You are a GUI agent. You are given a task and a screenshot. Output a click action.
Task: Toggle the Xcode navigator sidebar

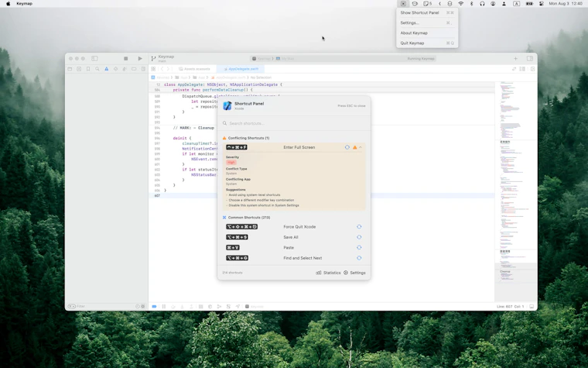(94, 59)
